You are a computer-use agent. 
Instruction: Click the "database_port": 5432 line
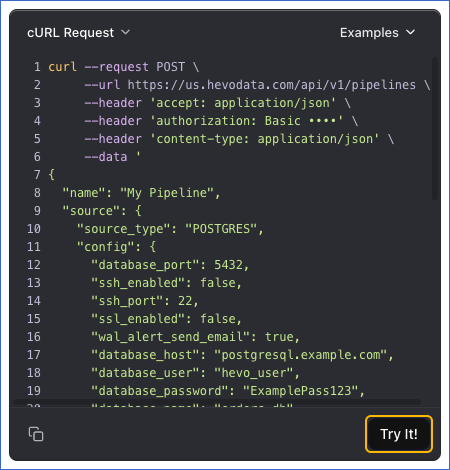pyautogui.click(x=170, y=265)
